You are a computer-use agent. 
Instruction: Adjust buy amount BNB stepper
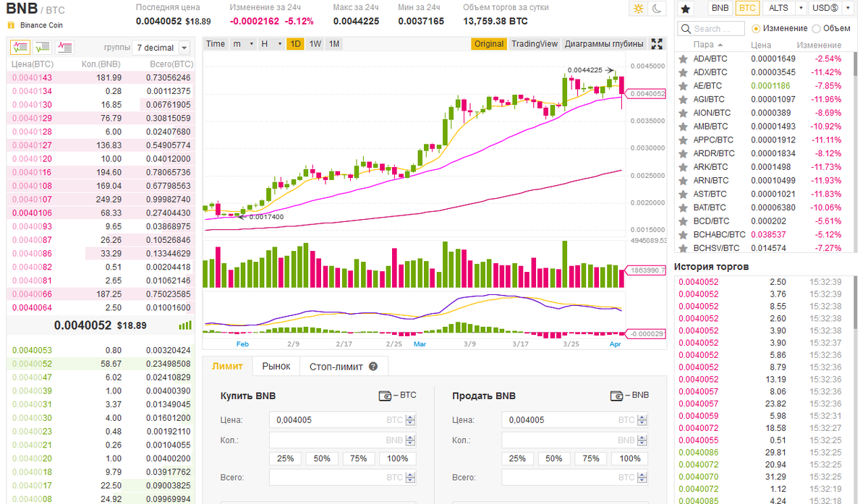point(411,440)
